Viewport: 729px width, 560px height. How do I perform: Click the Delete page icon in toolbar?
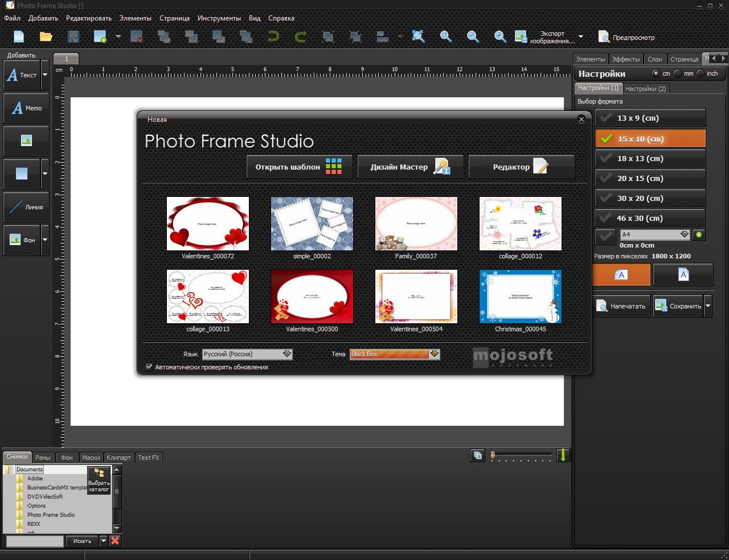(x=137, y=36)
